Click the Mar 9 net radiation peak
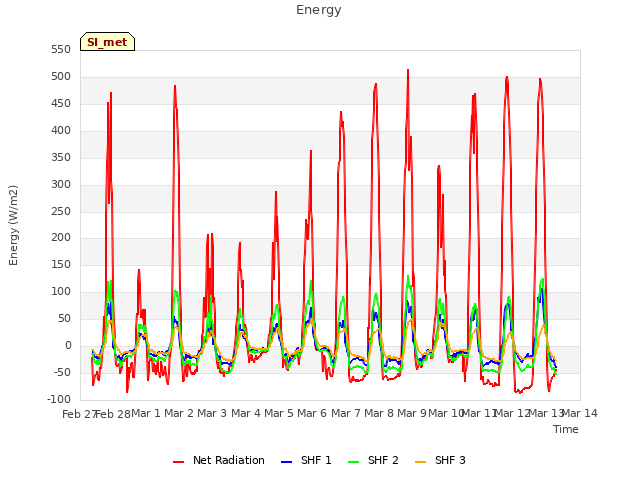This screenshot has width=640, height=480. (x=408, y=70)
